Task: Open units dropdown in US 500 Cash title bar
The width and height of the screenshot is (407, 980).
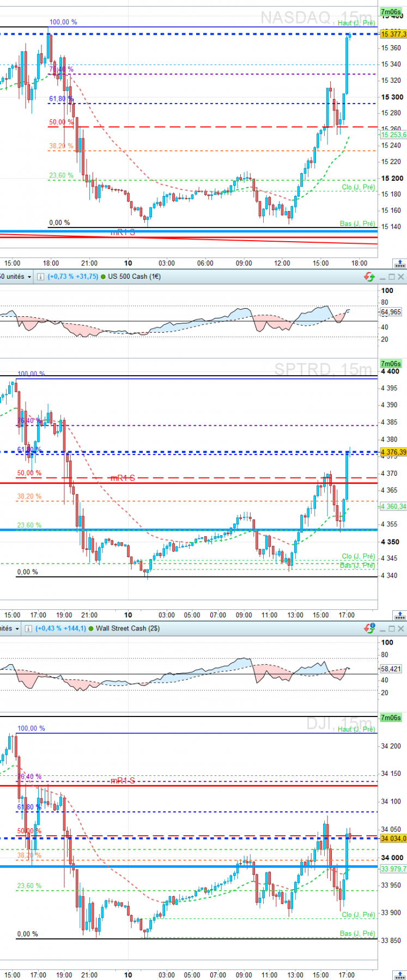Action: coord(16,277)
